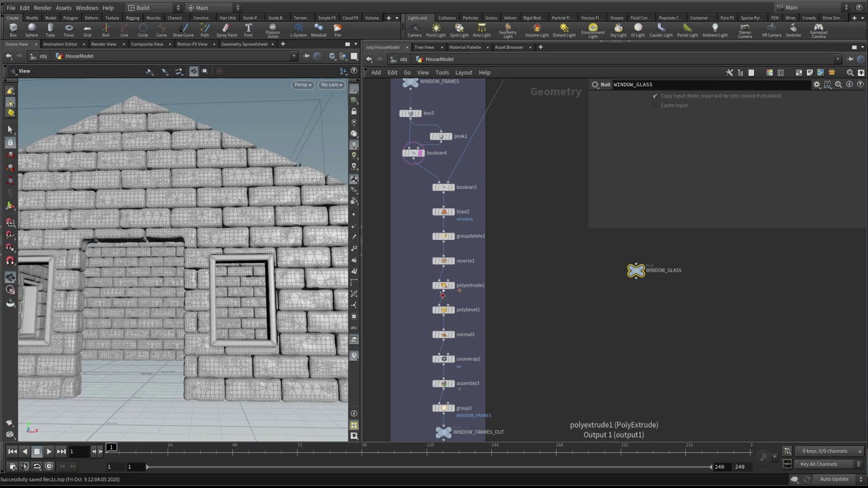Open the Render menu
The height and width of the screenshot is (488, 868).
click(x=42, y=7)
